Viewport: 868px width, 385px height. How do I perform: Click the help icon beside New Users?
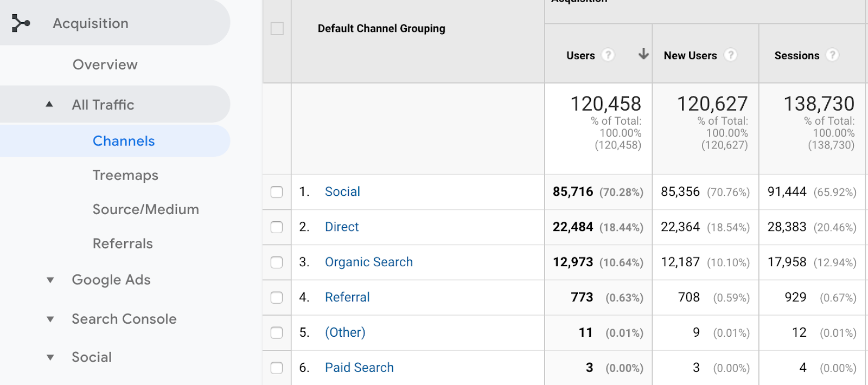[x=731, y=55]
